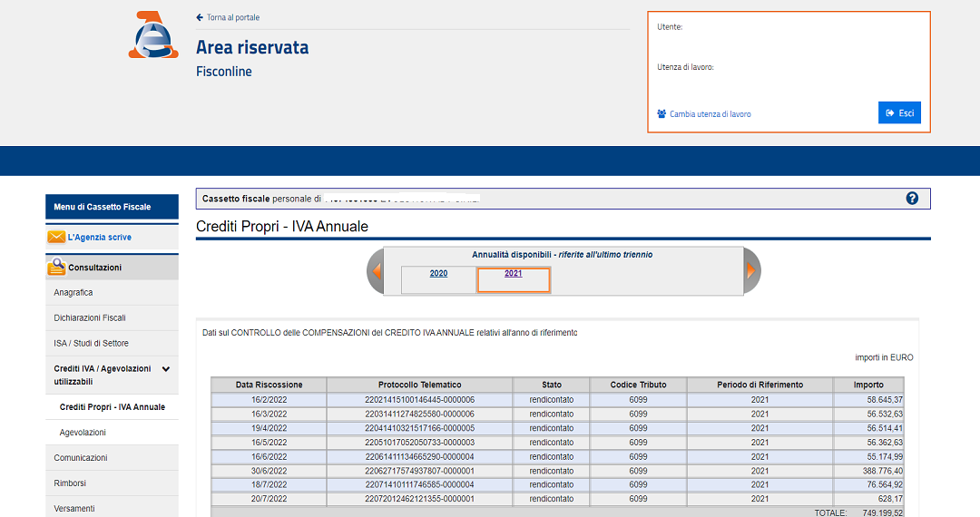This screenshot has width=980, height=517.
Task: Click protocol 22021415100146445-0000006
Action: point(419,400)
